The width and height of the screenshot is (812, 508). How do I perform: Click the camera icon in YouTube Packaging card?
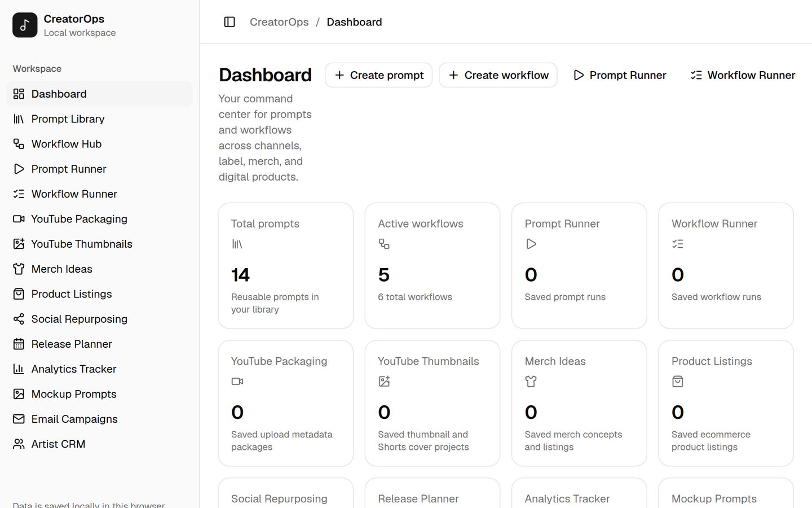click(x=237, y=382)
